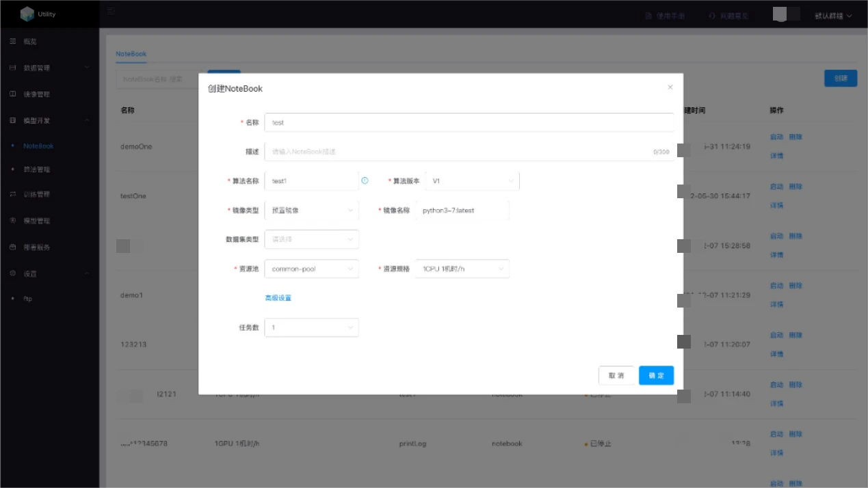The image size is (868, 488).
Task: Open the 任务数 dropdown
Action: 311,327
